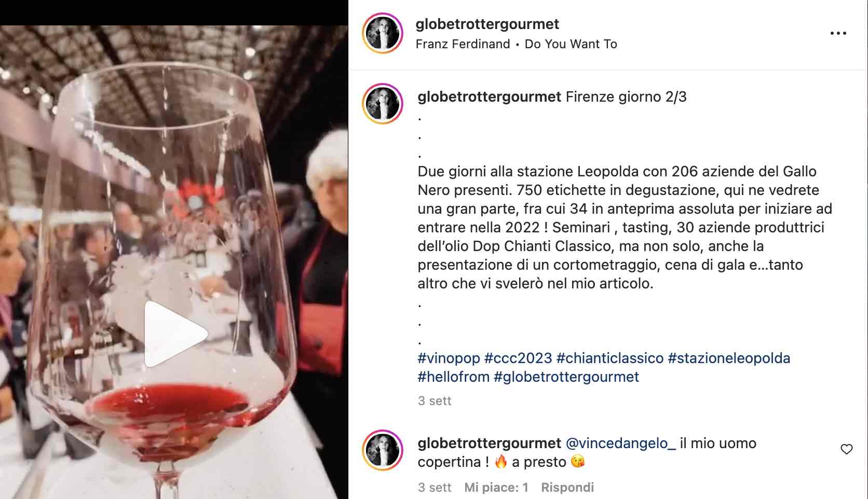Click Rispondi to reply to comment

click(x=567, y=488)
